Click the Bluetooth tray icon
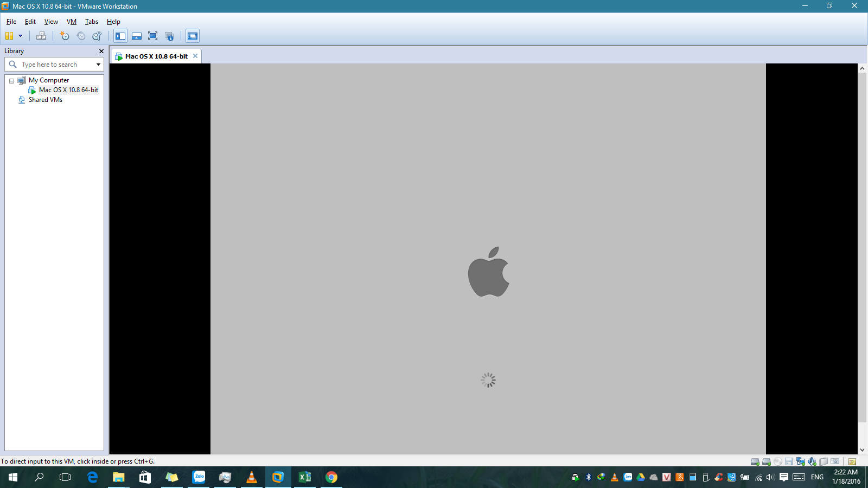The image size is (868, 488). [x=589, y=477]
